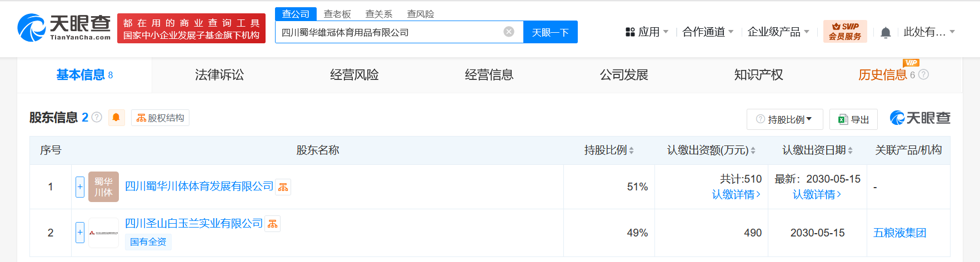The height and width of the screenshot is (262, 980).
Task: Open the 此处有… account dropdown
Action: pyautogui.click(x=929, y=32)
